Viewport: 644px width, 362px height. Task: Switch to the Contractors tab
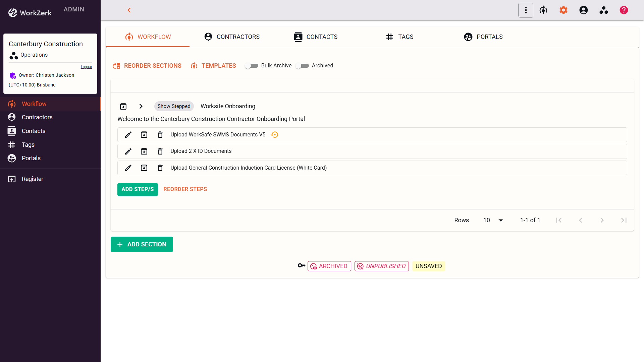pyautogui.click(x=232, y=37)
